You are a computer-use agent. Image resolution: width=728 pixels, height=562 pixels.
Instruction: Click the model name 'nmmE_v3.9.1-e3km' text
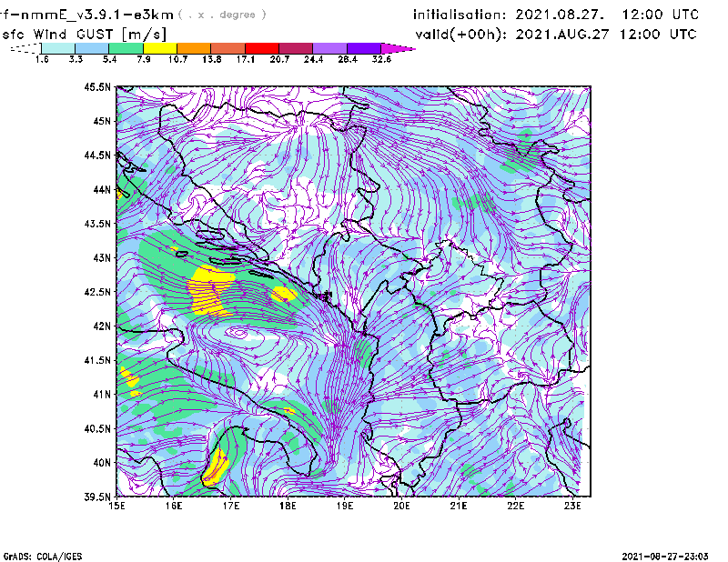coord(97,15)
